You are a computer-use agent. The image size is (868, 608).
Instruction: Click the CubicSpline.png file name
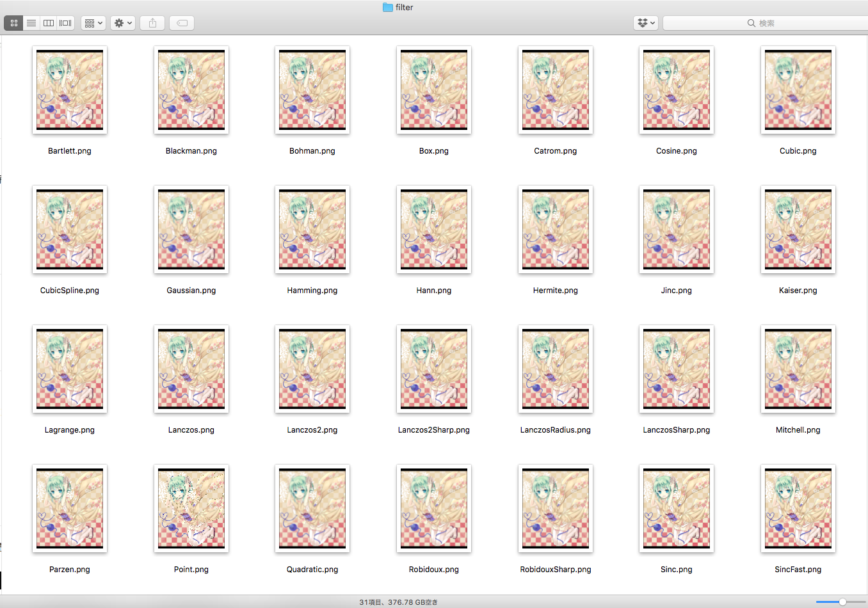[70, 291]
